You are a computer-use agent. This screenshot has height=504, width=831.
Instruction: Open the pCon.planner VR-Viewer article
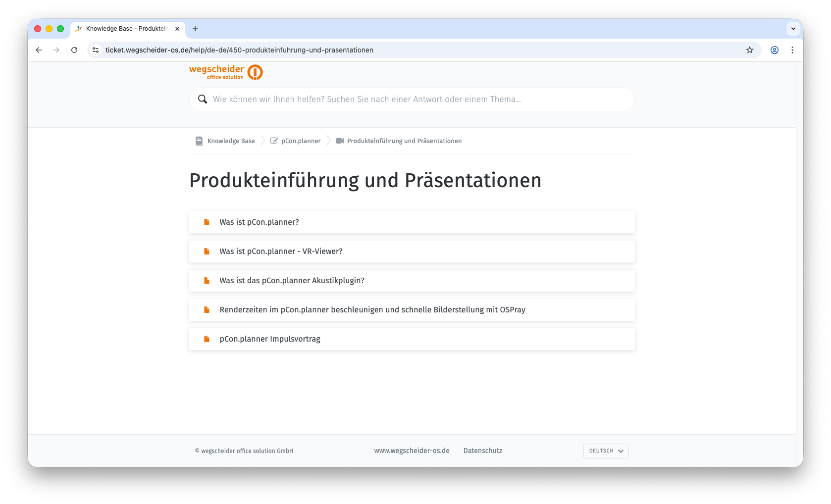point(281,252)
